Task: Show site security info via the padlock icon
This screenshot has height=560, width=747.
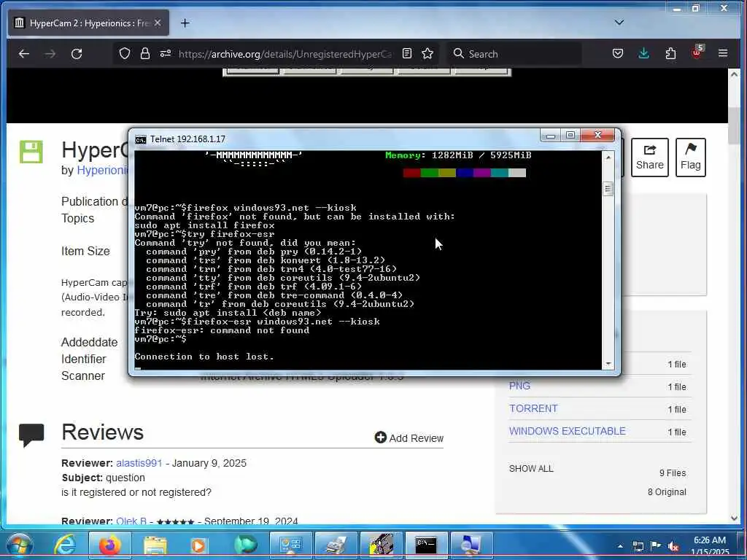Action: [x=145, y=53]
